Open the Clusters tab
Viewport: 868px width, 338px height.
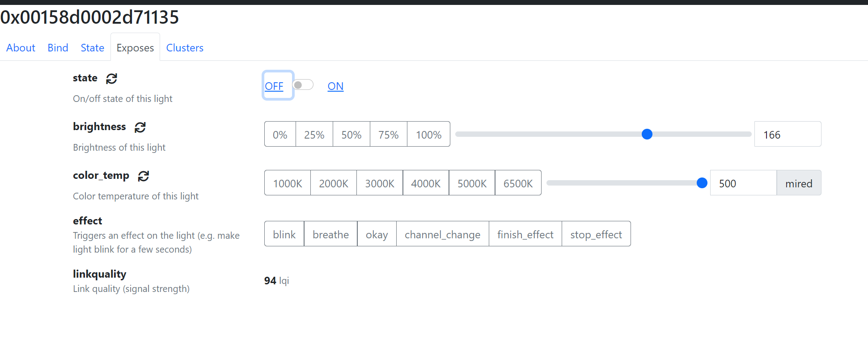185,48
